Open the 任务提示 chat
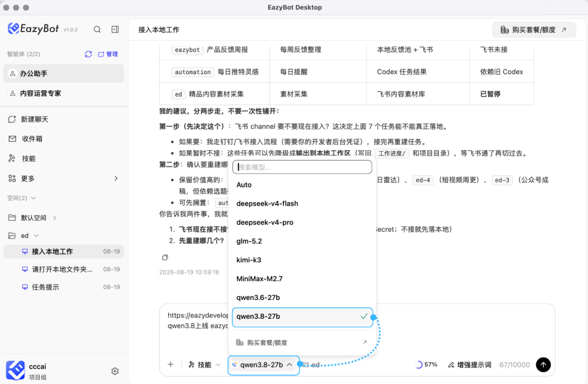588x384 pixels. pos(64,287)
